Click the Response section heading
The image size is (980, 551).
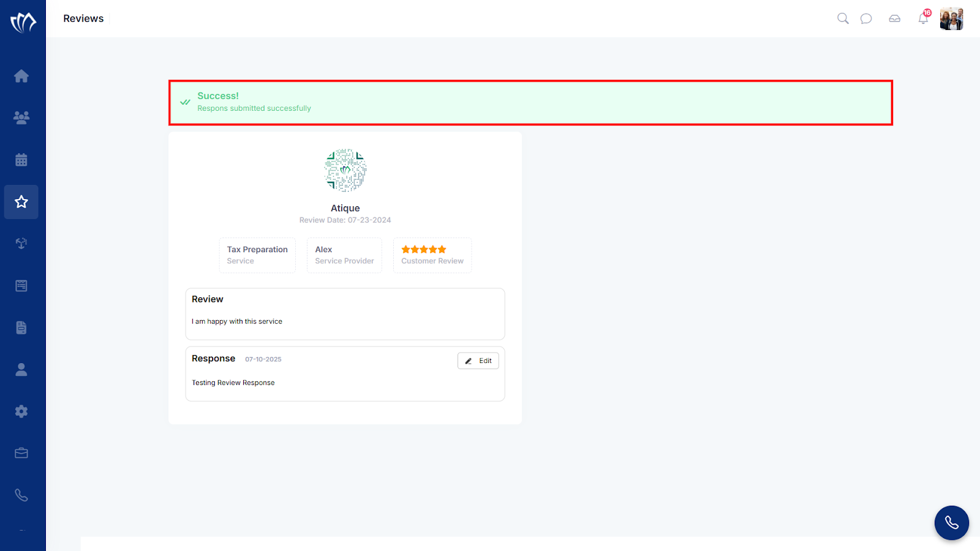(213, 359)
